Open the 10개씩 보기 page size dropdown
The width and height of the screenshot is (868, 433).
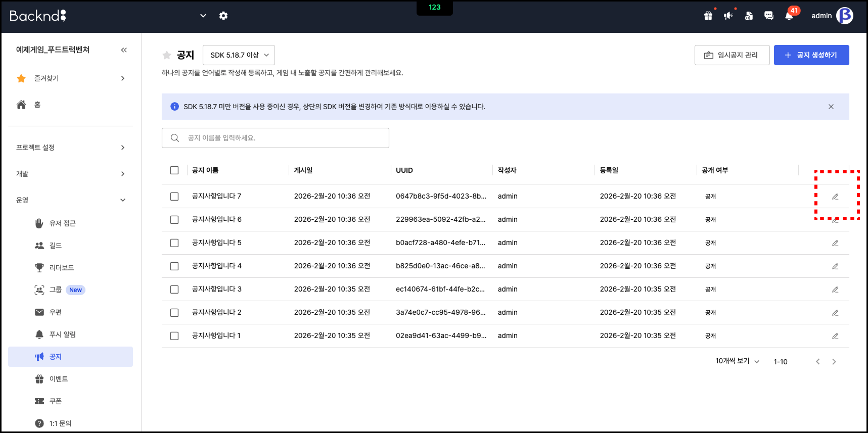point(737,361)
